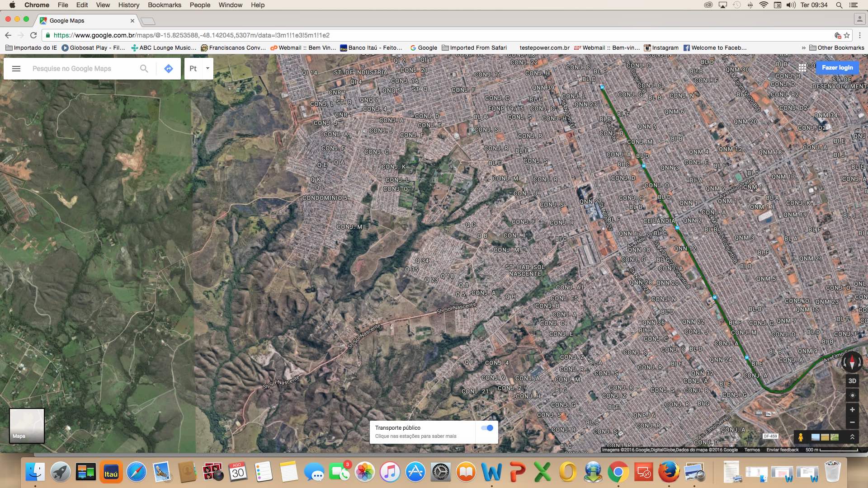Open directions with the blue arrow icon
Screen dimensions: 868x488
pyautogui.click(x=169, y=69)
